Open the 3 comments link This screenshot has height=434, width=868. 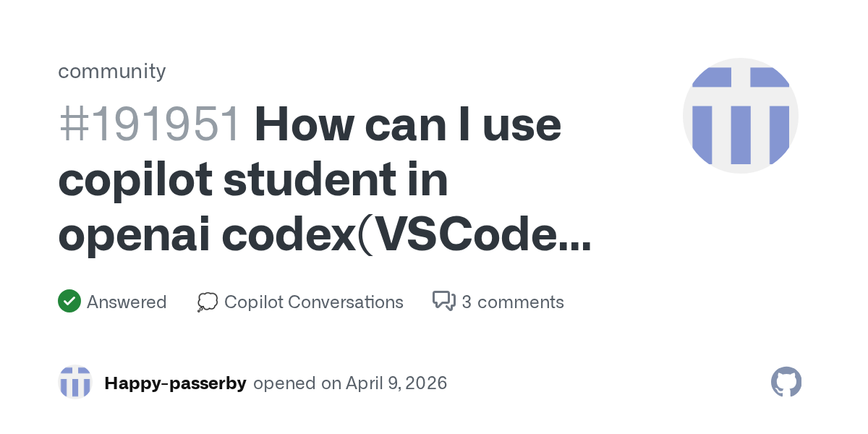point(512,302)
